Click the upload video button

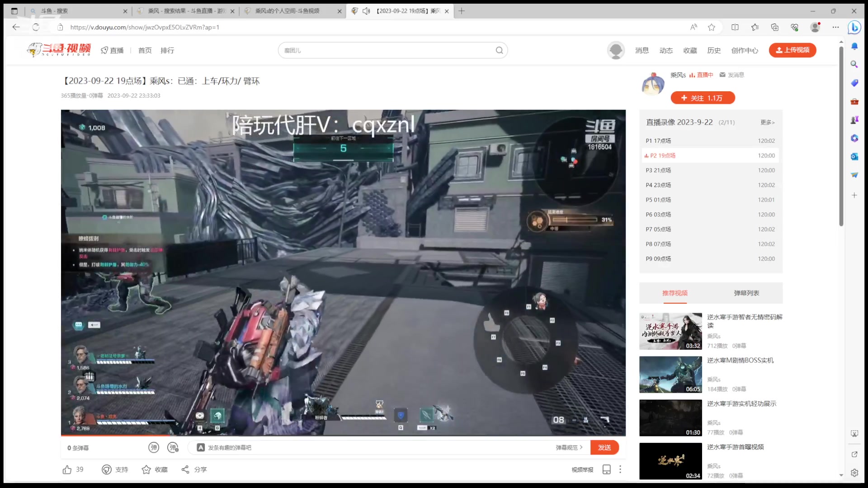tap(793, 50)
